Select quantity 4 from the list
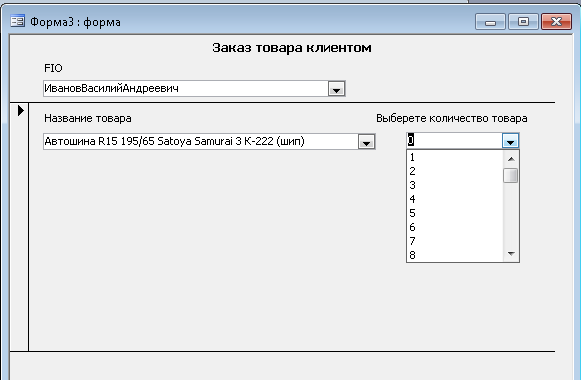This screenshot has width=581, height=380. point(455,199)
